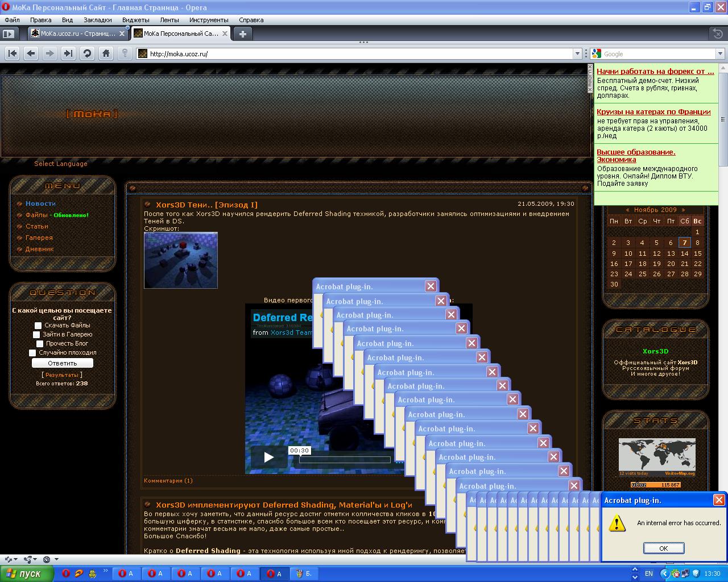Select the 'Зайти в Галерею' poll option
Image resolution: width=728 pixels, height=582 pixels.
click(36, 335)
